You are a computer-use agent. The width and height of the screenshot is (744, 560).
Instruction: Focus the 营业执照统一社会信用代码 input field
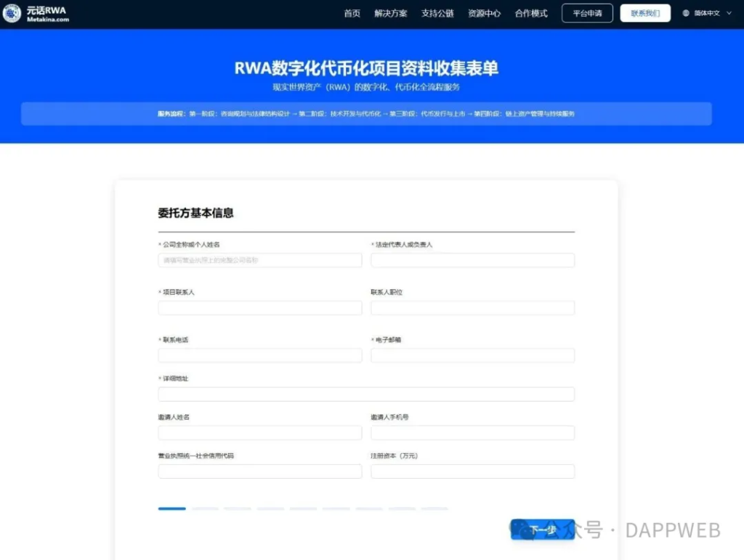[260, 471]
